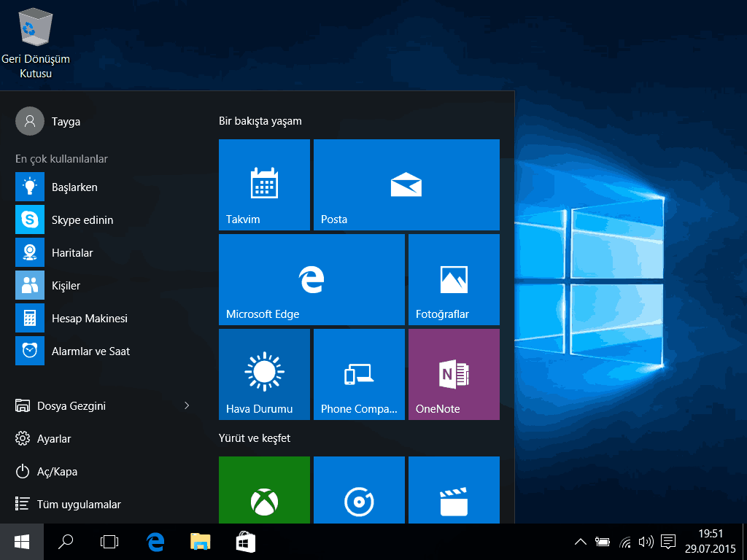The height and width of the screenshot is (560, 747).
Task: Click the Windows Start button
Action: 22,542
